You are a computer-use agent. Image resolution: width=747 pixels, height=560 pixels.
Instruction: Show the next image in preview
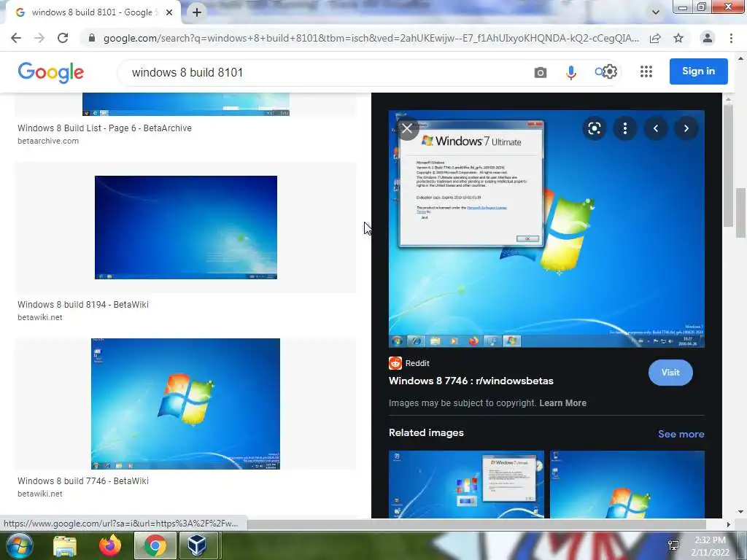tap(686, 128)
